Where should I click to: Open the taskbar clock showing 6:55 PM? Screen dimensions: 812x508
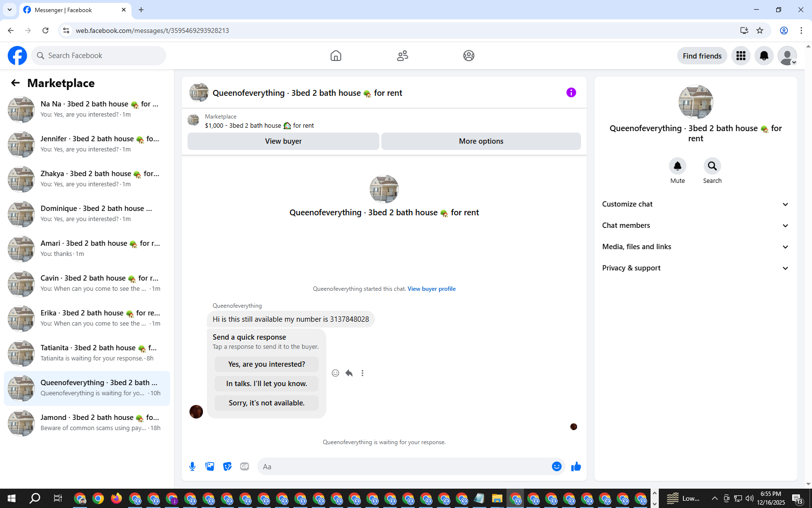[x=771, y=498]
